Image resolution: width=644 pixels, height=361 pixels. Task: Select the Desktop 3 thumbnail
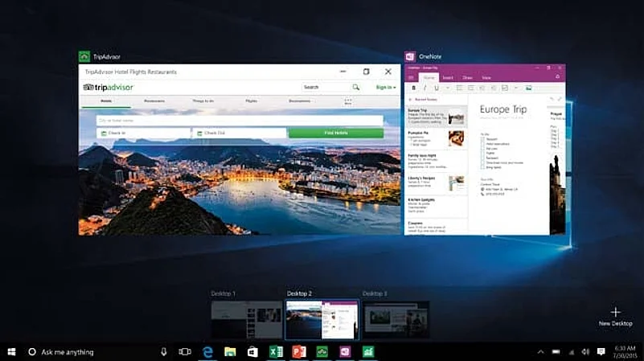[x=396, y=319]
